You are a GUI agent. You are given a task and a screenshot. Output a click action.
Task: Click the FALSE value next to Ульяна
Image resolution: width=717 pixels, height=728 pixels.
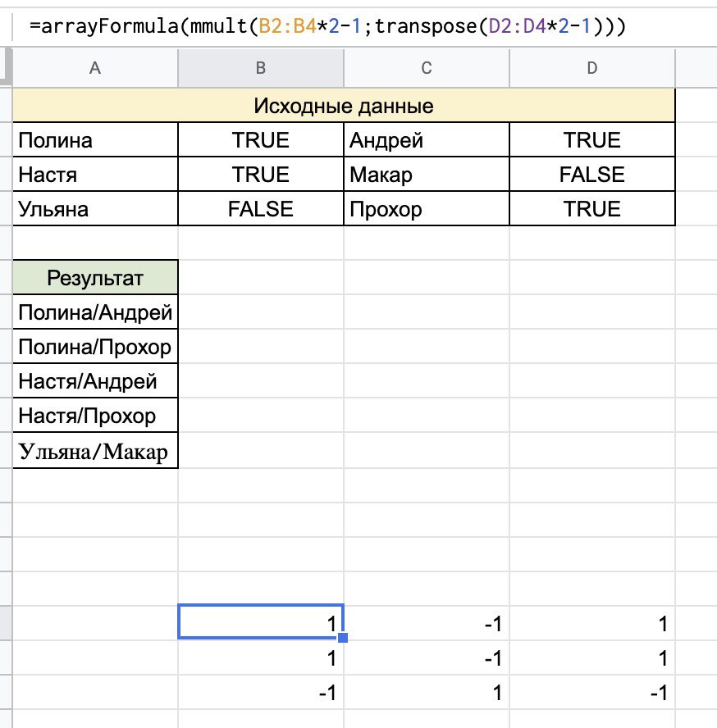(261, 208)
